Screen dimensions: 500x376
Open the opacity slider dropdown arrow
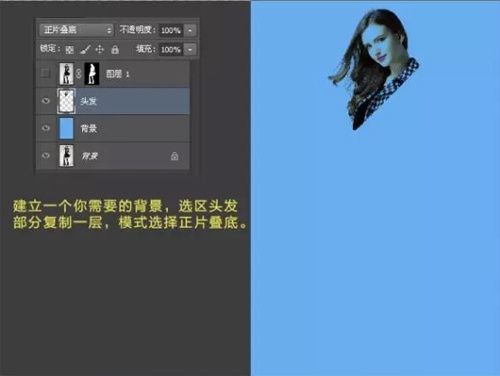[x=190, y=31]
